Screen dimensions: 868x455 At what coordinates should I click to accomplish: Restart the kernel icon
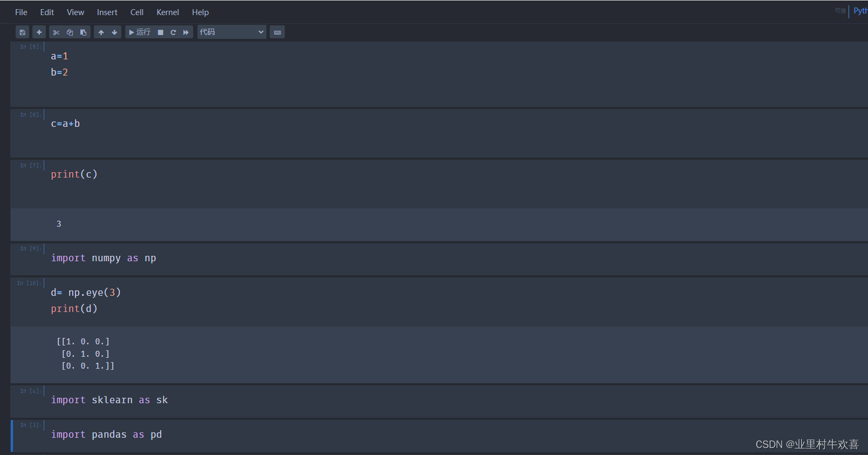point(173,32)
